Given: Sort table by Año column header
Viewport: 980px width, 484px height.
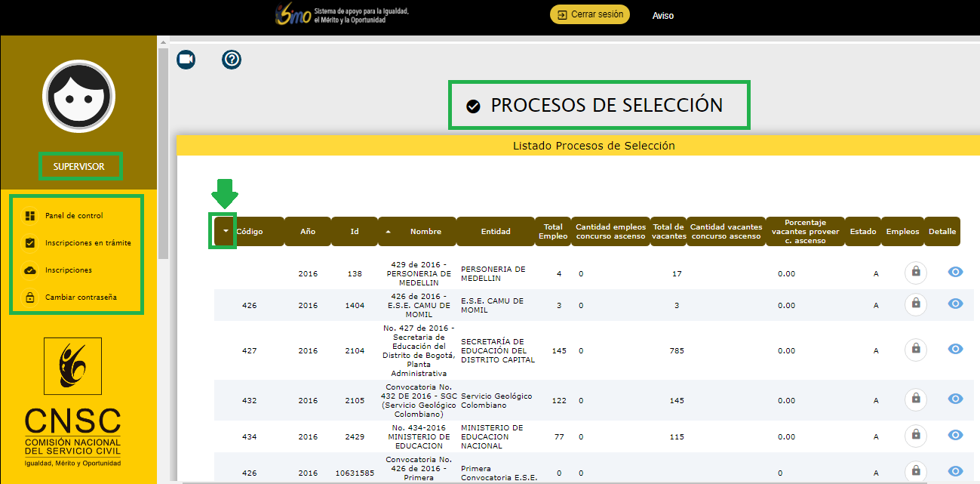Looking at the screenshot, I should (x=308, y=231).
